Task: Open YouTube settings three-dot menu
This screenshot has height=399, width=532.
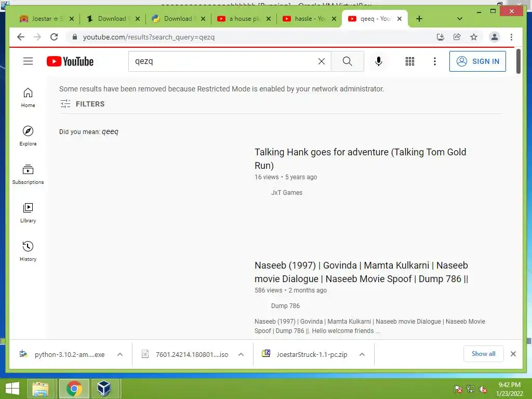Action: click(435, 61)
